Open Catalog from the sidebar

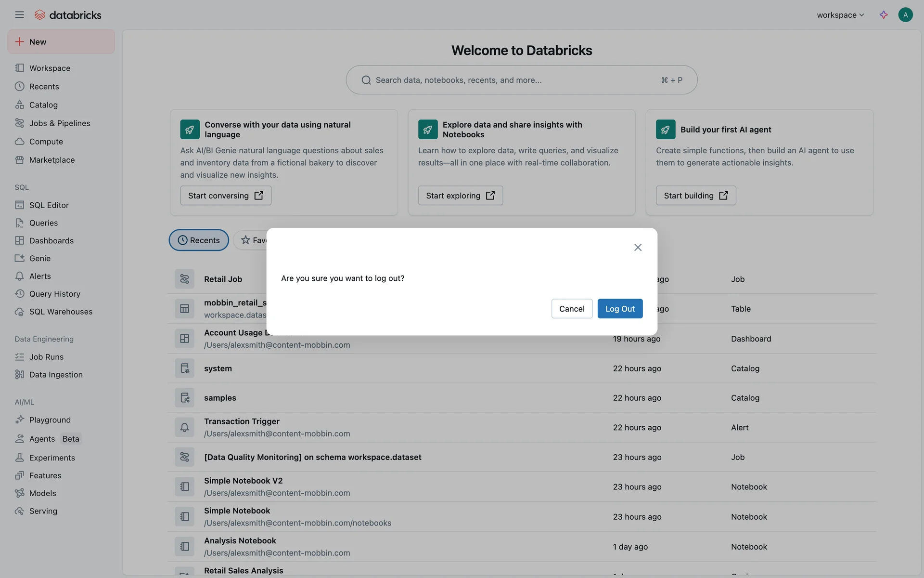click(43, 105)
